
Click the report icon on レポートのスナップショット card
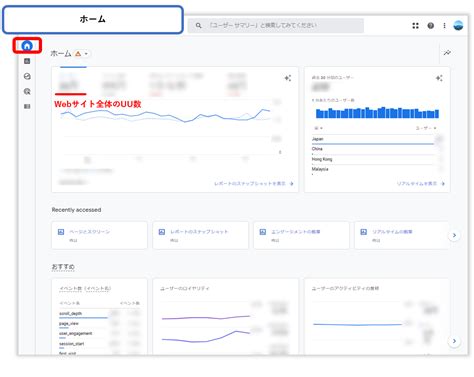point(162,232)
